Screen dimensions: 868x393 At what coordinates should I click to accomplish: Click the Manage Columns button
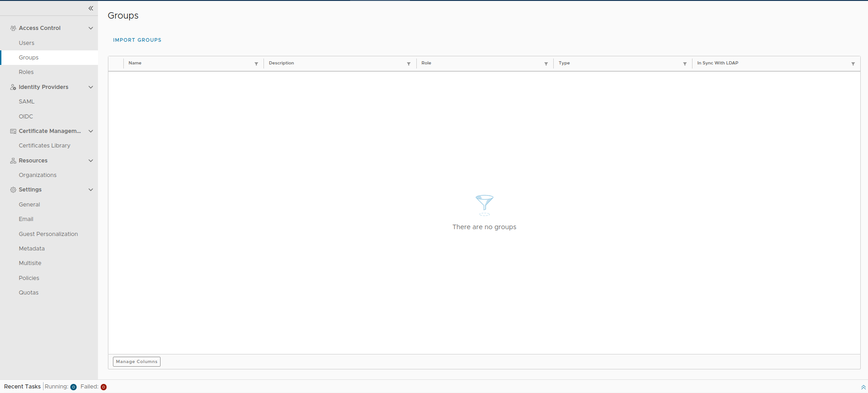(137, 362)
